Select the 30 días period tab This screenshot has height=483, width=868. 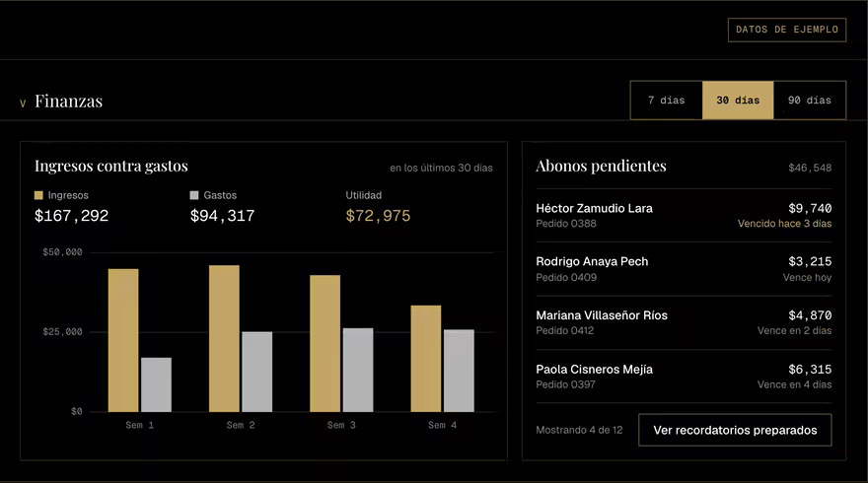click(x=738, y=101)
